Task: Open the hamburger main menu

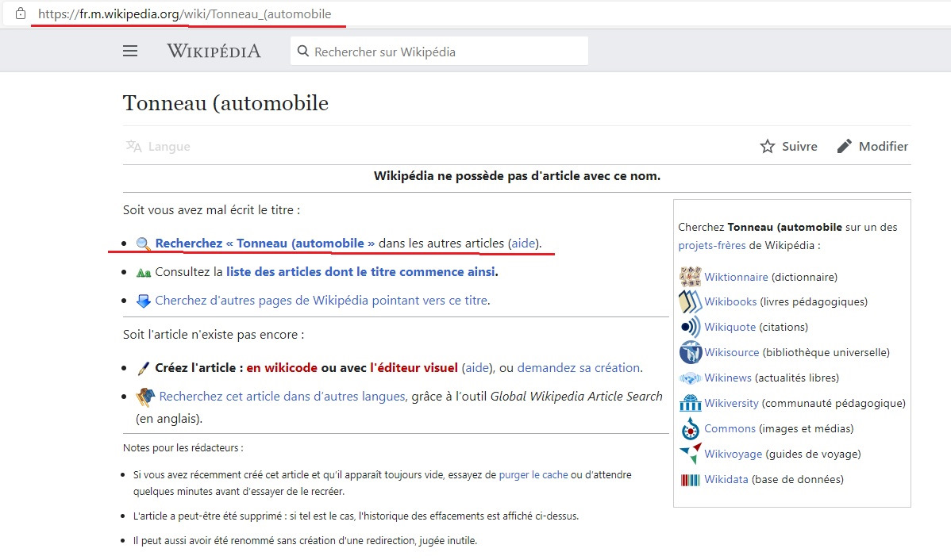Action: click(x=130, y=51)
